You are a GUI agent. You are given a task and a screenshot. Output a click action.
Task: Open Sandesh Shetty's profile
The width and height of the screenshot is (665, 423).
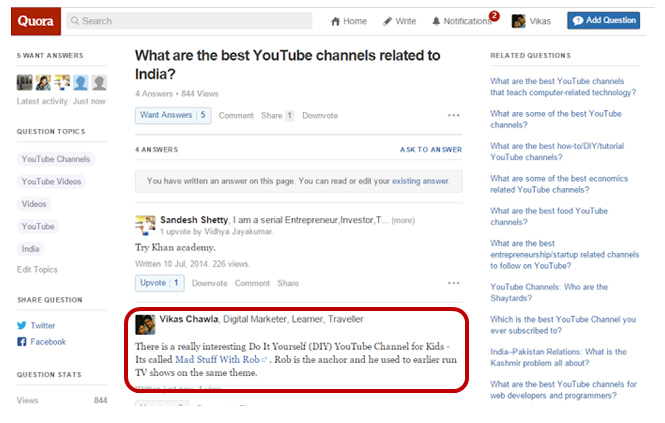194,220
